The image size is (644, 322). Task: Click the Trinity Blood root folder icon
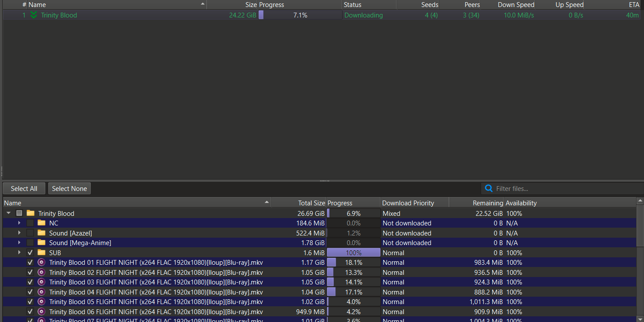click(30, 214)
